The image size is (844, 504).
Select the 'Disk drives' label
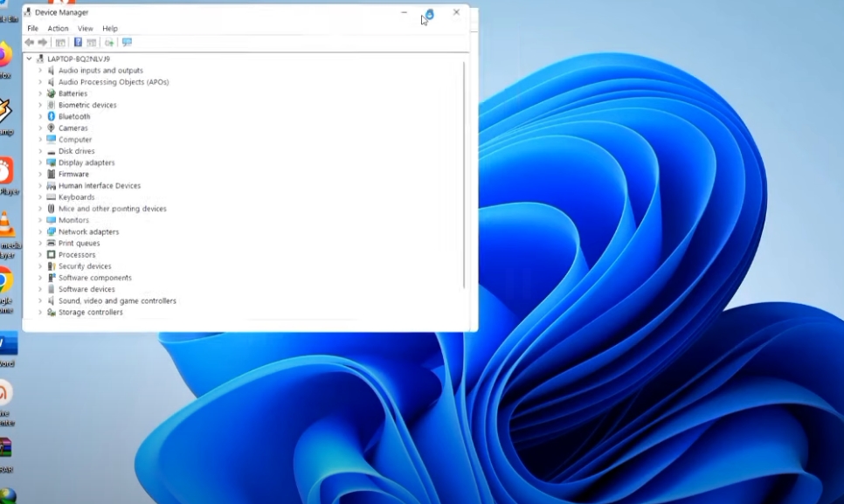(x=76, y=151)
